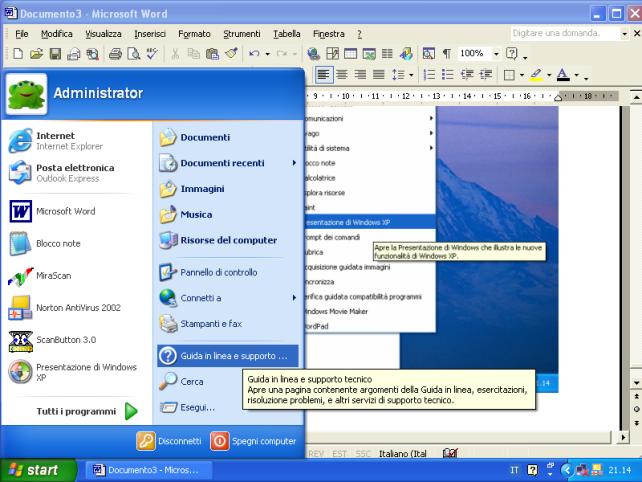Image resolution: width=642 pixels, height=482 pixels.
Task: Click the Digitare una domanda field
Action: (565, 33)
